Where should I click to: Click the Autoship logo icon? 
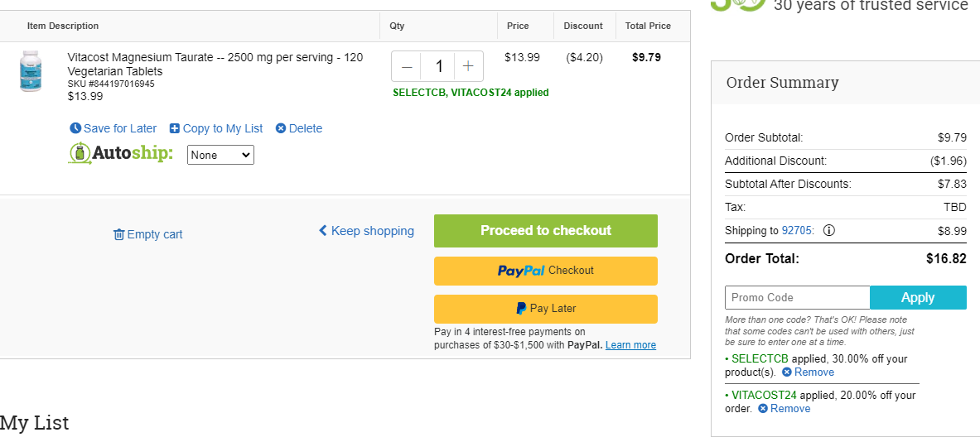tap(80, 154)
